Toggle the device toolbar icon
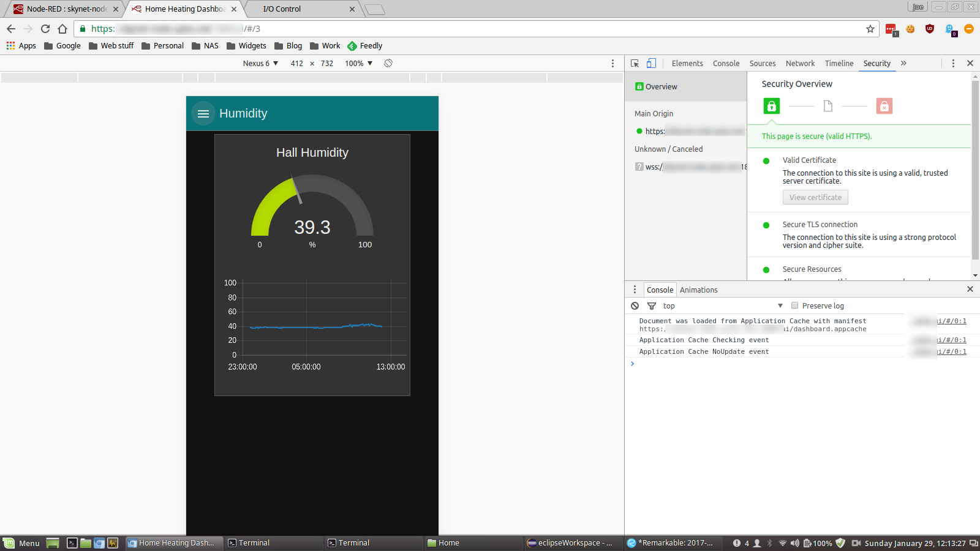 tap(651, 63)
